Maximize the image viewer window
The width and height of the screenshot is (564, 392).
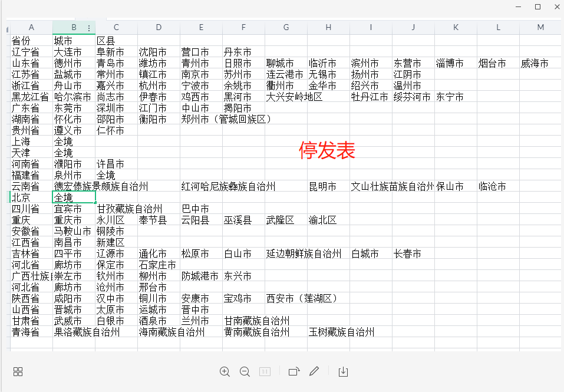(x=537, y=6)
